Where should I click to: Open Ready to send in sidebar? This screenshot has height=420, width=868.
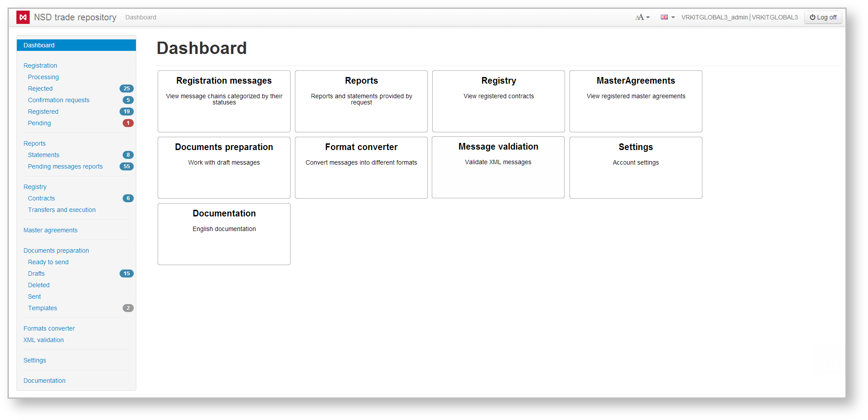(48, 262)
